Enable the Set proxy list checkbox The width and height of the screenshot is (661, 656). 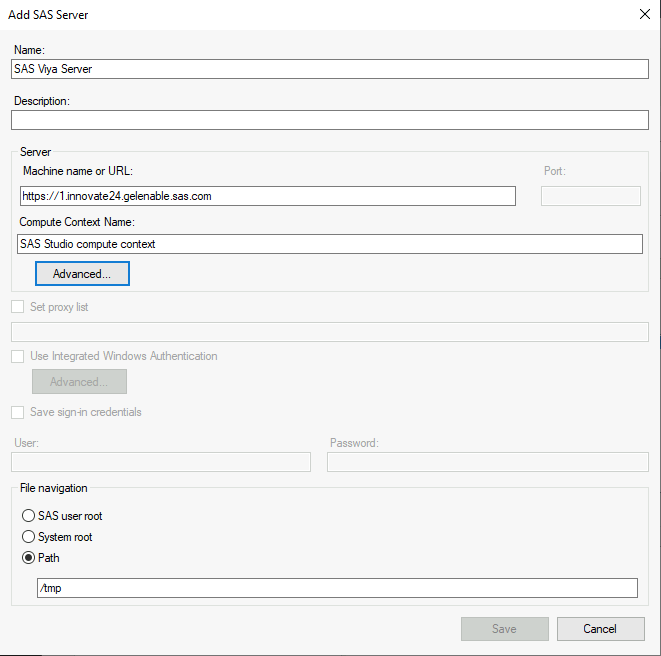tap(18, 307)
